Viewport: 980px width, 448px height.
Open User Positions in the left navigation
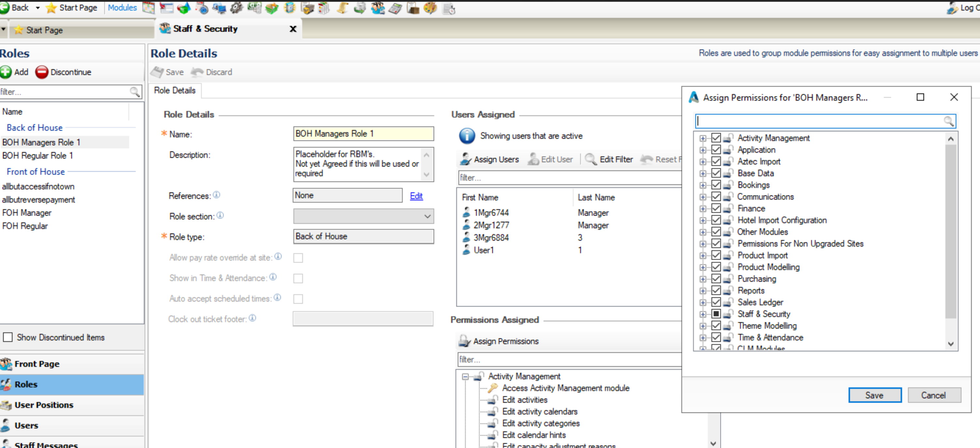[x=71, y=405]
